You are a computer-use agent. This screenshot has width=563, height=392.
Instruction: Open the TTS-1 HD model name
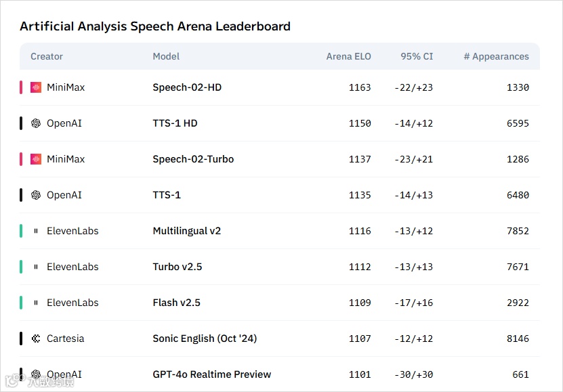pyautogui.click(x=175, y=123)
